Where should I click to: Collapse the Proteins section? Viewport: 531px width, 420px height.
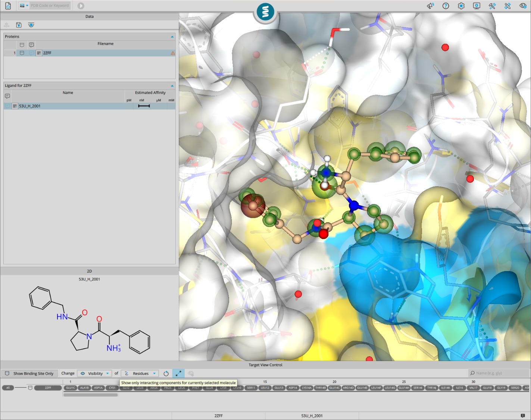click(172, 37)
